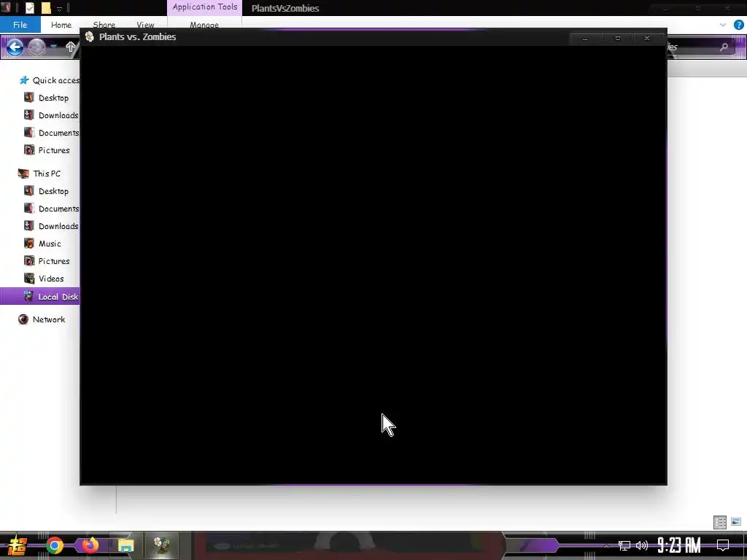Click the Videos folder icon
The image size is (747, 560).
[29, 279]
